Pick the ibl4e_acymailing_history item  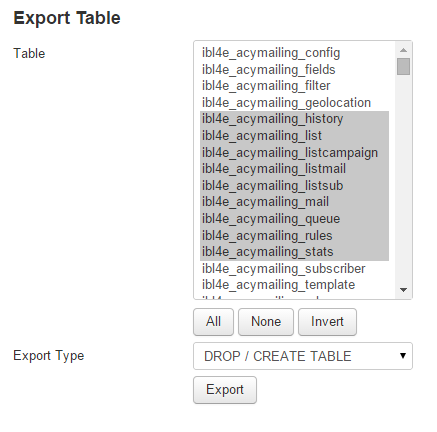click(294, 119)
